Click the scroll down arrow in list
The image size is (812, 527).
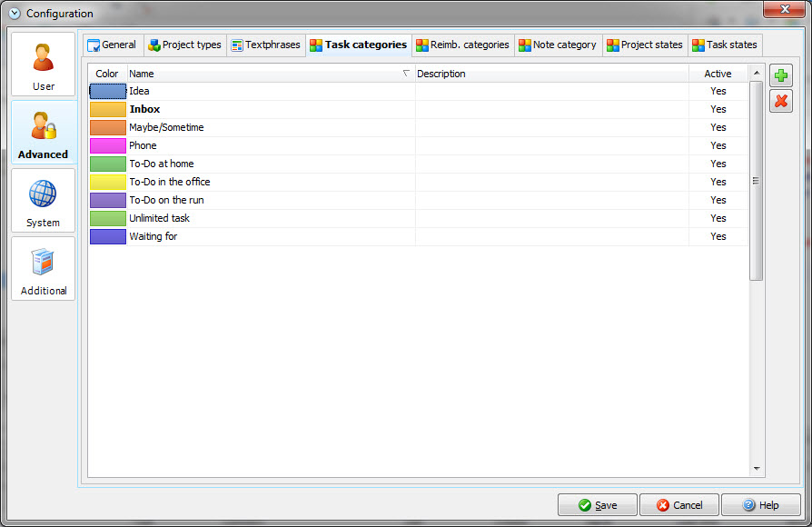[757, 469]
